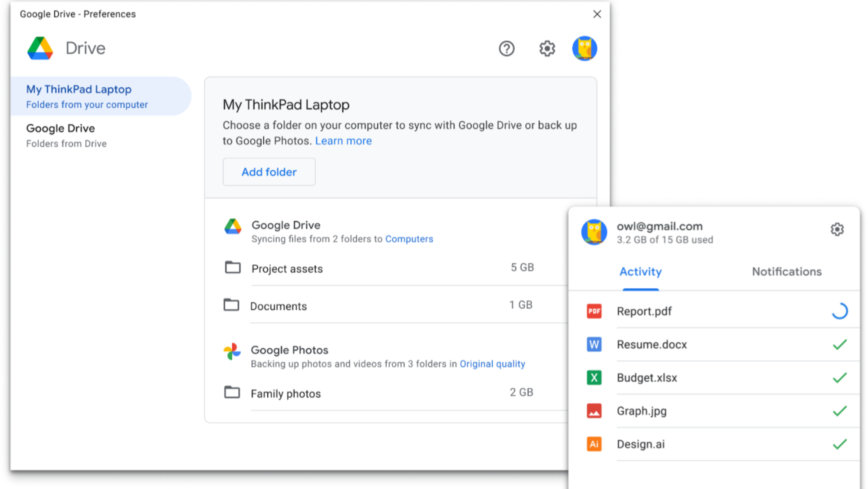868x489 pixels.
Task: Click the green checkmark for Resume.docx
Action: pos(840,344)
